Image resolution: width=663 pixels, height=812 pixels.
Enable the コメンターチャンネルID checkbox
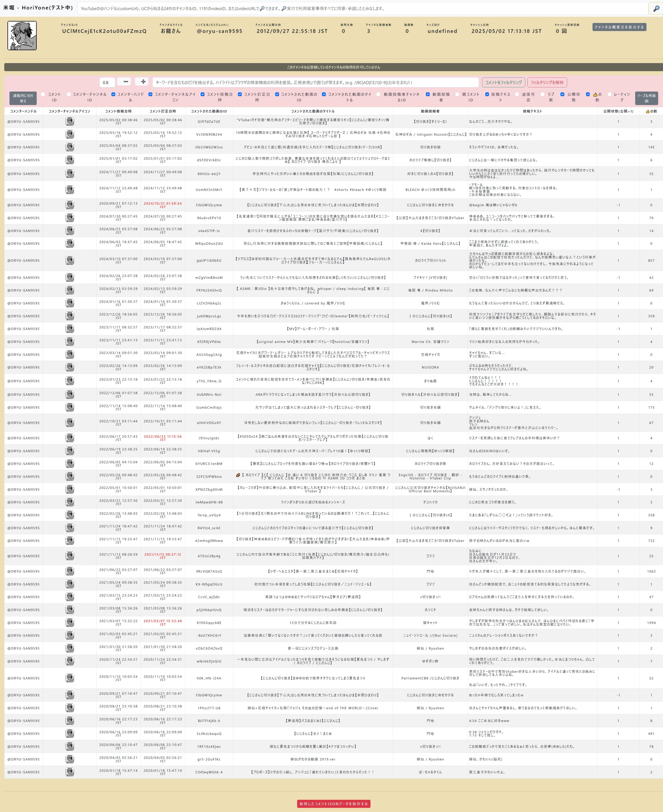(69, 94)
